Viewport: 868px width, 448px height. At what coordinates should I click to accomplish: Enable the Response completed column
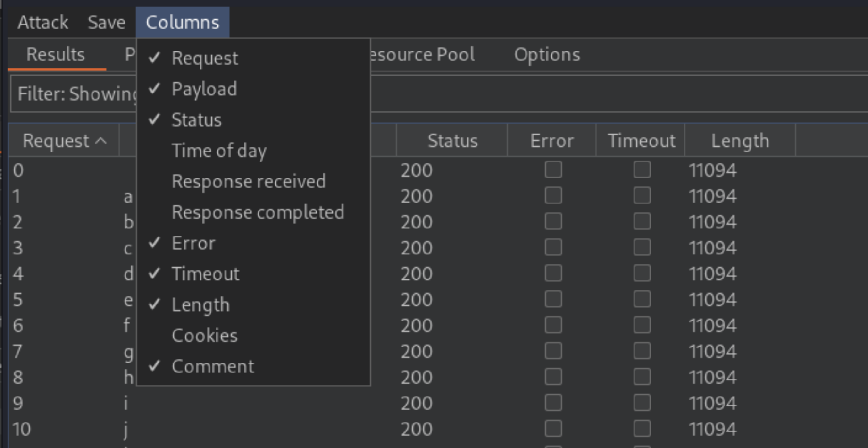258,212
